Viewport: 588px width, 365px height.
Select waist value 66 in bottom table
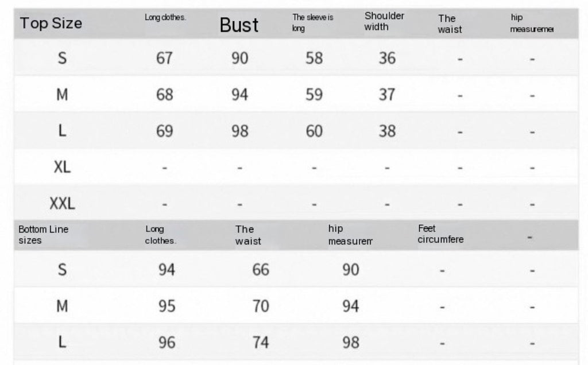pos(261,270)
